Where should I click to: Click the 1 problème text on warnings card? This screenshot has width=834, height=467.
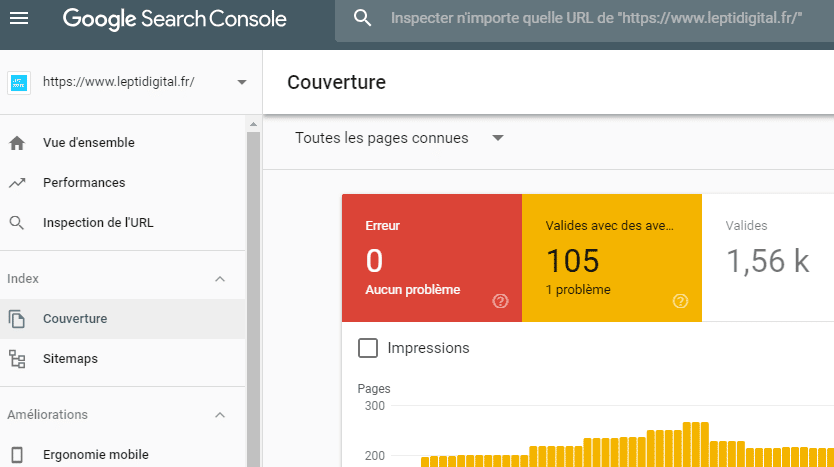[578, 290]
